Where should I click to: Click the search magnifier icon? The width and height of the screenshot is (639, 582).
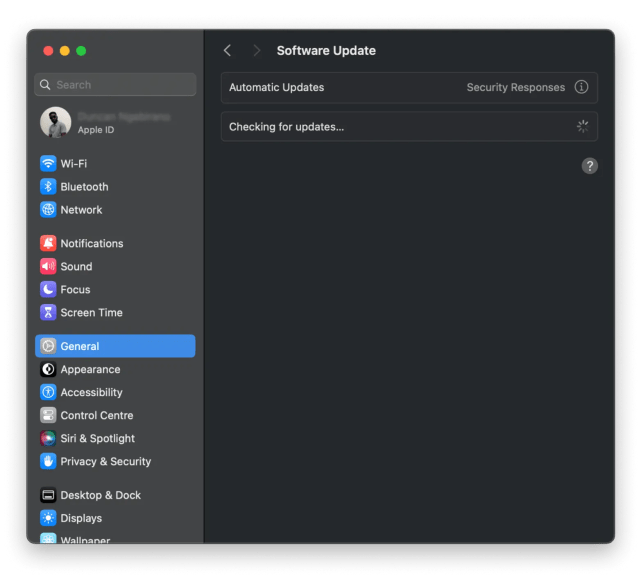[x=45, y=85]
